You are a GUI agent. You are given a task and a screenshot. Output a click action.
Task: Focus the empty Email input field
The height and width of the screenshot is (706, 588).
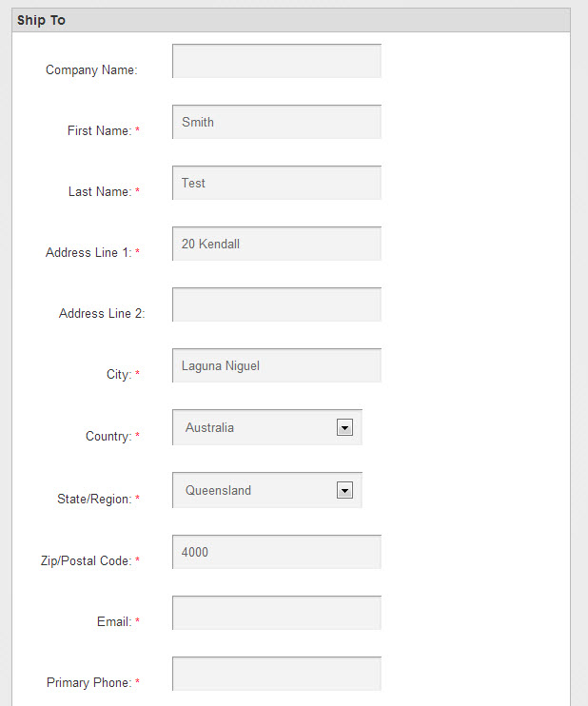[277, 613]
